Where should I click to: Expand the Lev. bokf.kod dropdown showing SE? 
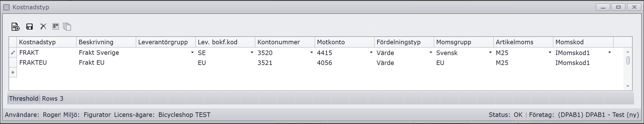tap(252, 53)
